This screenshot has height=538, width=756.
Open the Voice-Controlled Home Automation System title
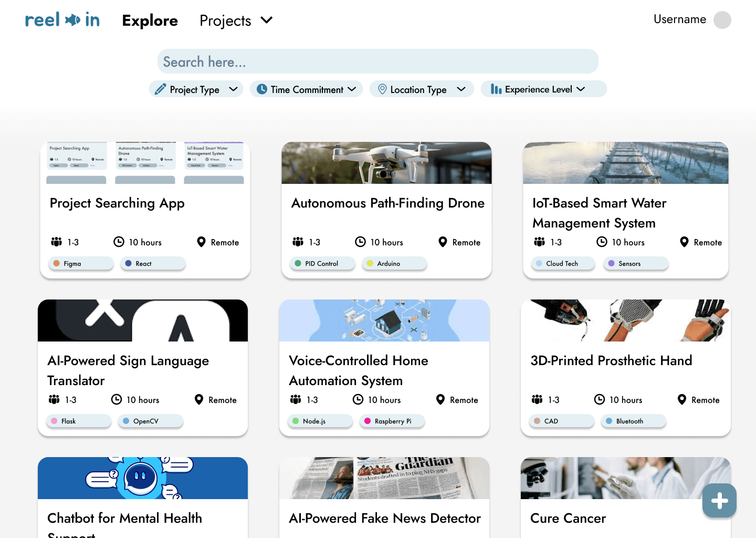(x=359, y=370)
